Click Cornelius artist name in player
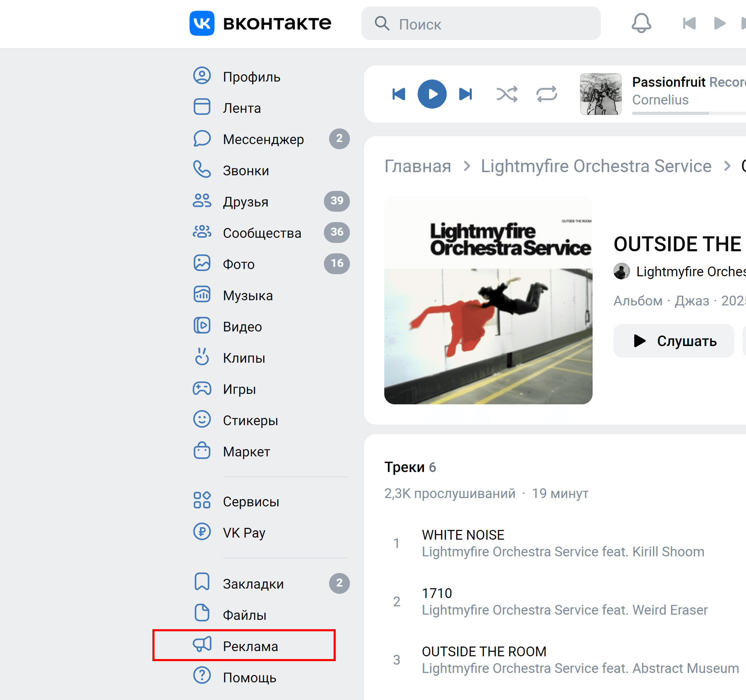This screenshot has height=700, width=746. (x=660, y=100)
